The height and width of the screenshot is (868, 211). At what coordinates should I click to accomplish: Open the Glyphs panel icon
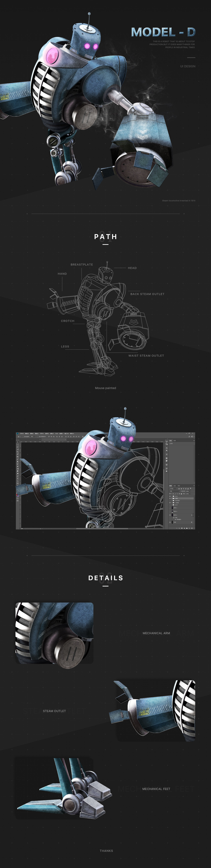point(167,455)
